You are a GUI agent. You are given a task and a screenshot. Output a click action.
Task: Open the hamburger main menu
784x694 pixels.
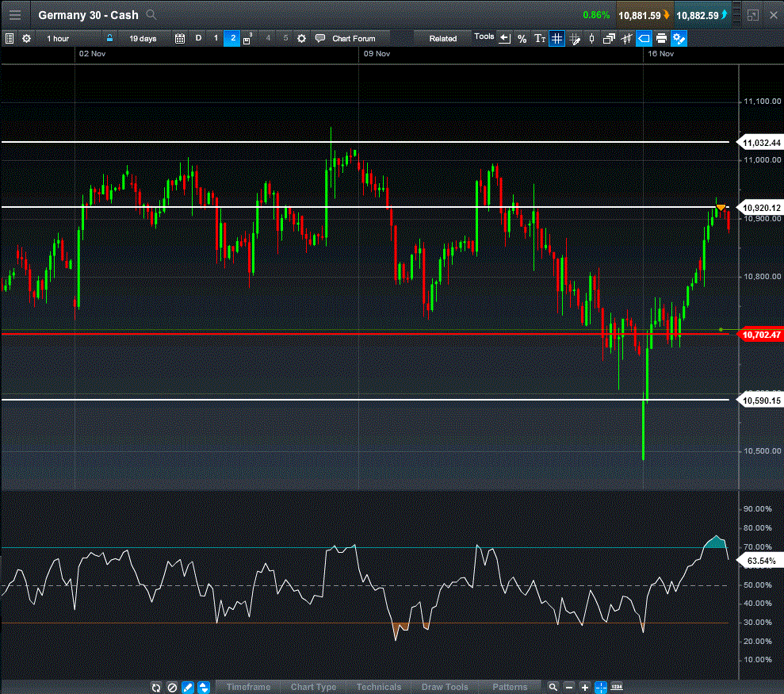(15, 15)
